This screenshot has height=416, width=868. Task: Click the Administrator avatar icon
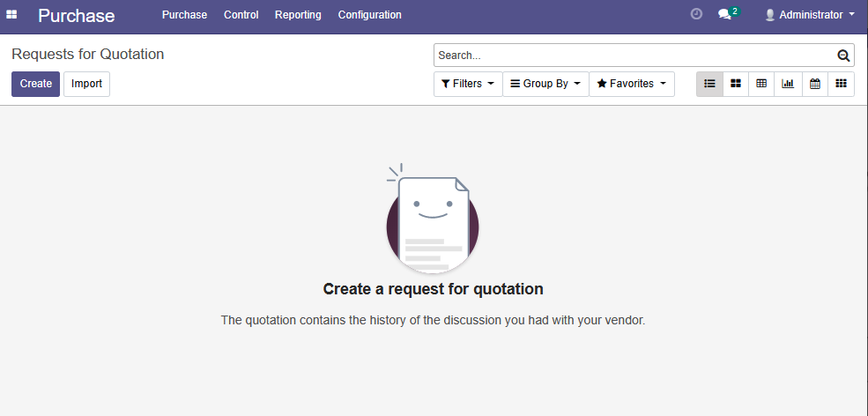[770, 15]
